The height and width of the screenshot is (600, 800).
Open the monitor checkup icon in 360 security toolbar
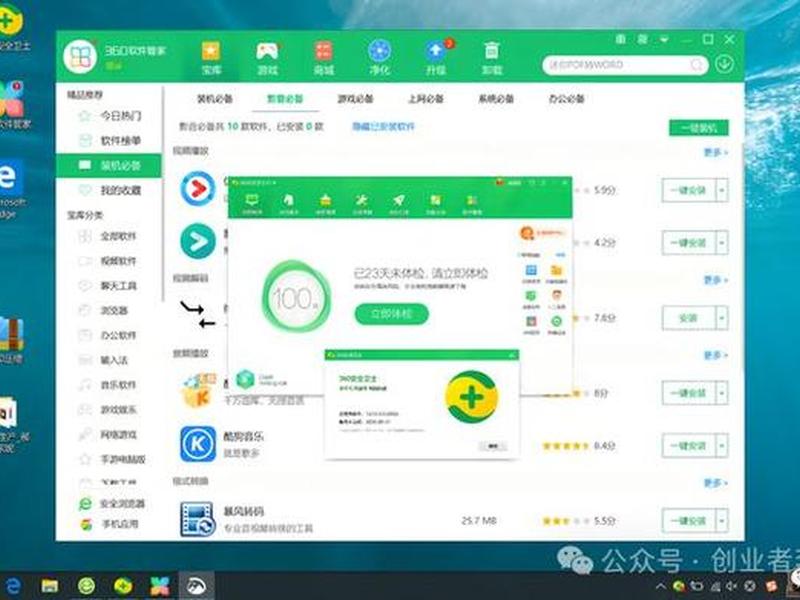(x=252, y=204)
